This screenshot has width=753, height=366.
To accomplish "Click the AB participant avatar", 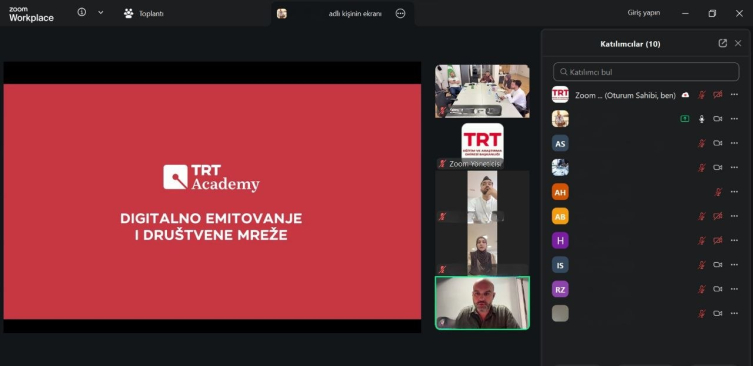I will pos(560,216).
